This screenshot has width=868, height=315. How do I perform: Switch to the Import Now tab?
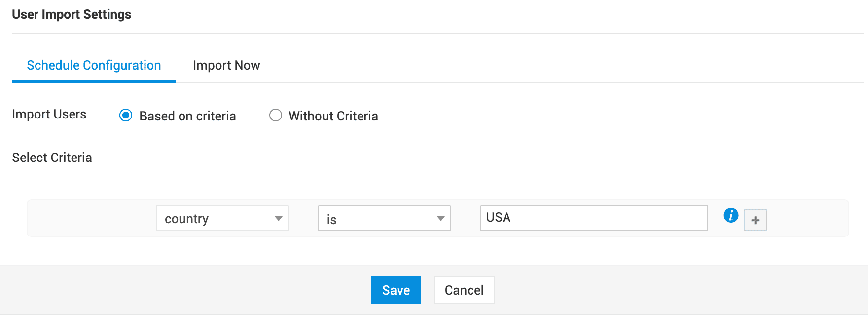(x=226, y=65)
